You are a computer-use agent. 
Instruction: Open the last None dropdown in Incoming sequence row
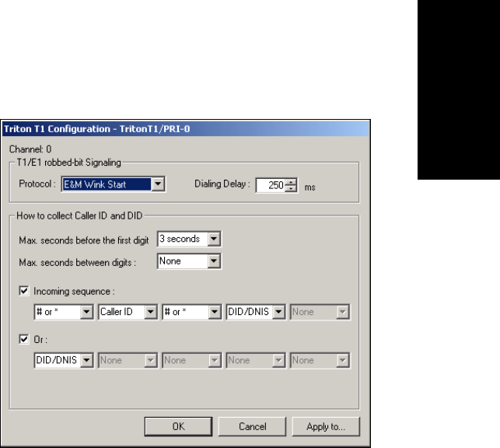tap(320, 312)
